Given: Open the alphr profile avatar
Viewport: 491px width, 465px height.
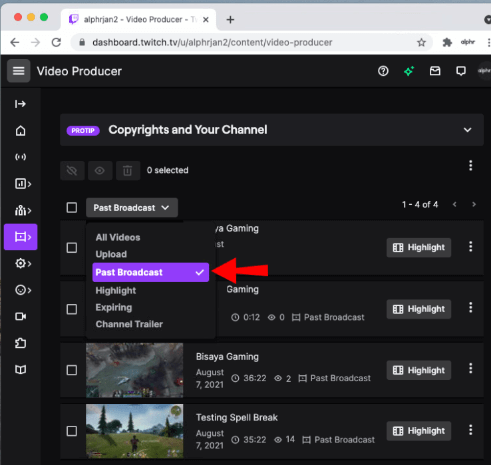Looking at the screenshot, I should coord(484,71).
